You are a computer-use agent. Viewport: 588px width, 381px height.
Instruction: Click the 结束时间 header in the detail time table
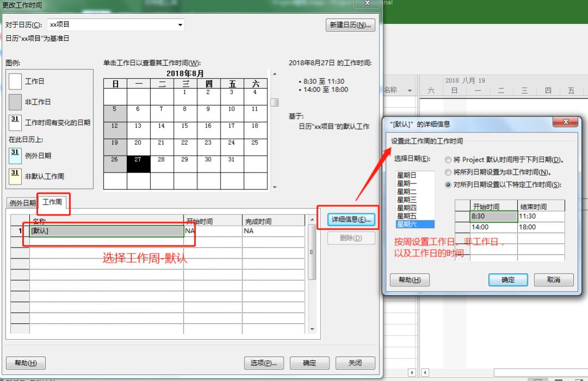click(541, 206)
